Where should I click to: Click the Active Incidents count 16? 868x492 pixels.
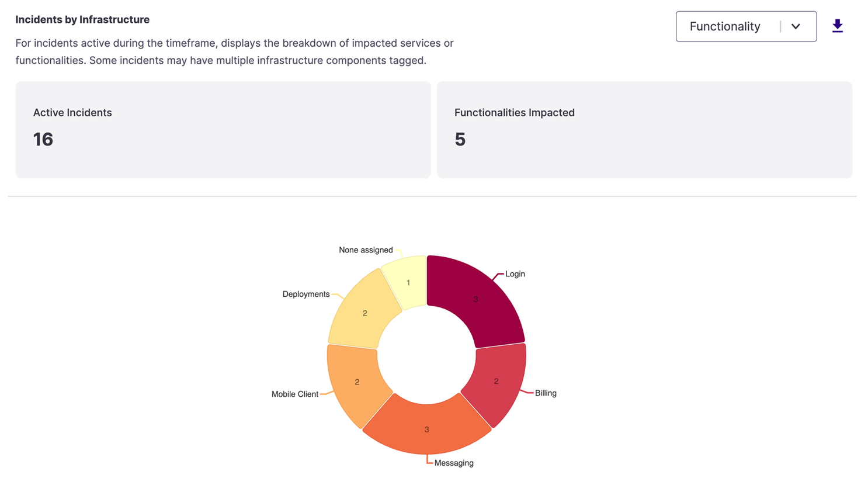[x=43, y=140]
